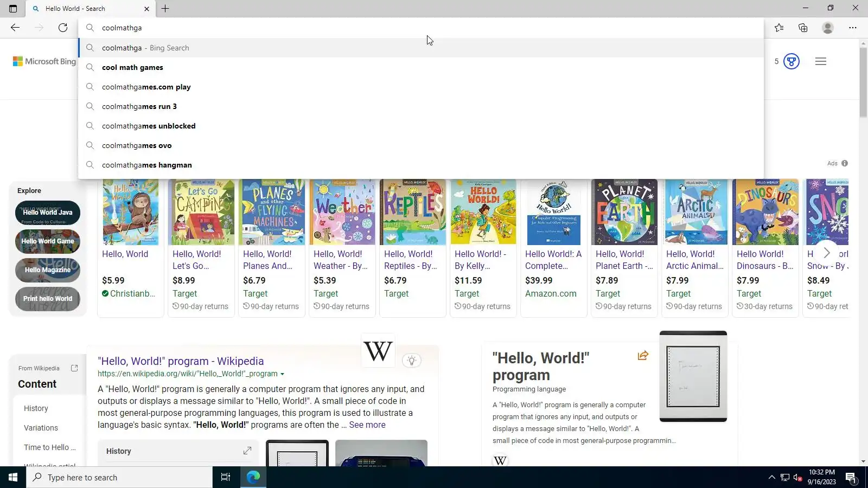Screen dimensions: 868x488
Task: Open Hello World!: A Complete product link
Action: coord(553,260)
